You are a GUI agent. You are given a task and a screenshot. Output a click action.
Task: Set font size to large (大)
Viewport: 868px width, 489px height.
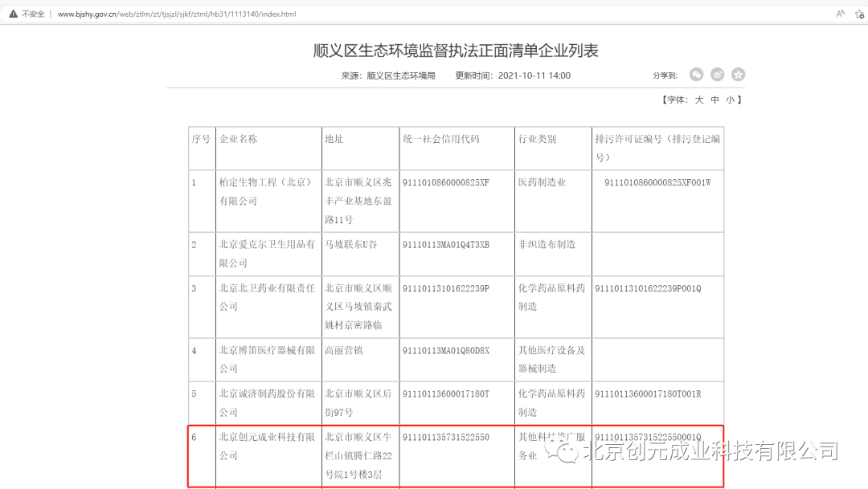point(699,100)
